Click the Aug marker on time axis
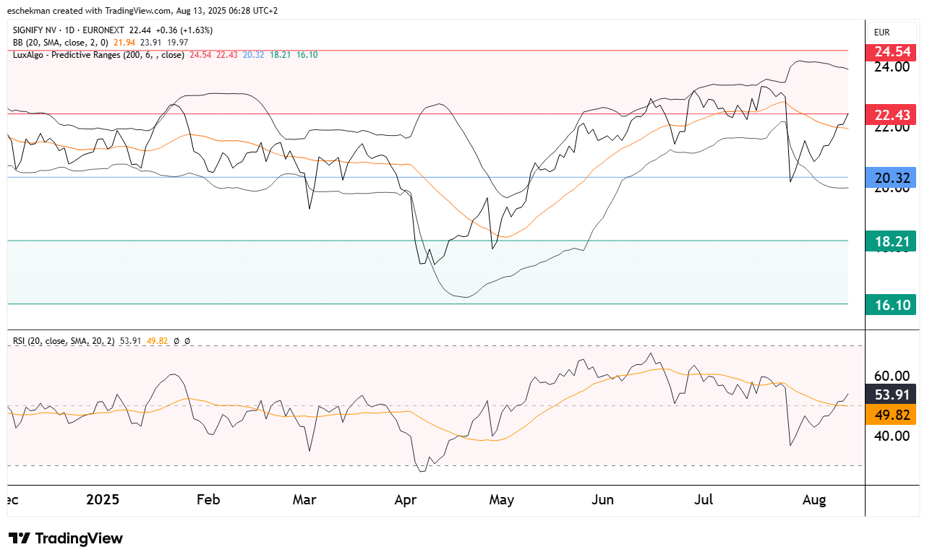 [815, 500]
